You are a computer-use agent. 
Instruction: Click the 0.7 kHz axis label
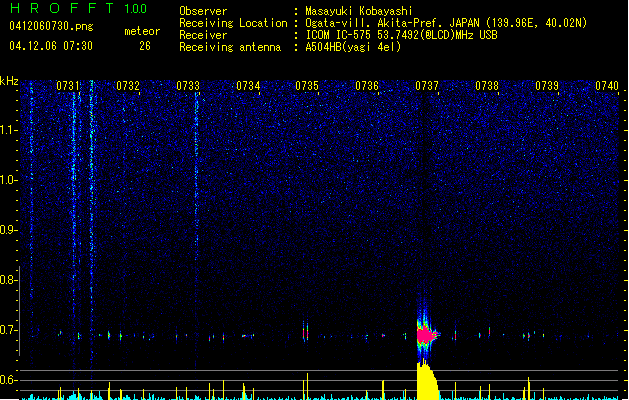pos(9,330)
